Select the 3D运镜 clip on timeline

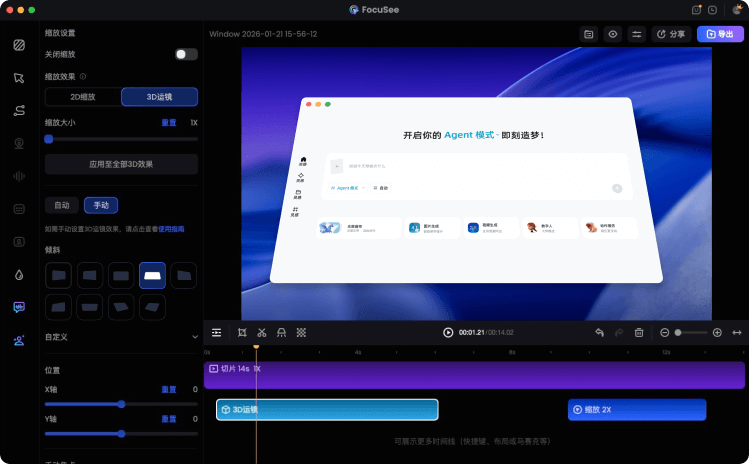pyautogui.click(x=327, y=410)
